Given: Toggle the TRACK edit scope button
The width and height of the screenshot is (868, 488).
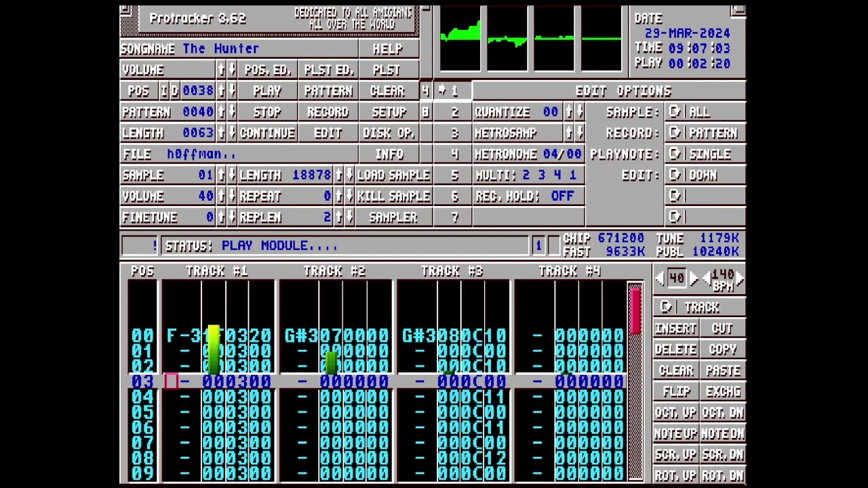Looking at the screenshot, I should [698, 307].
